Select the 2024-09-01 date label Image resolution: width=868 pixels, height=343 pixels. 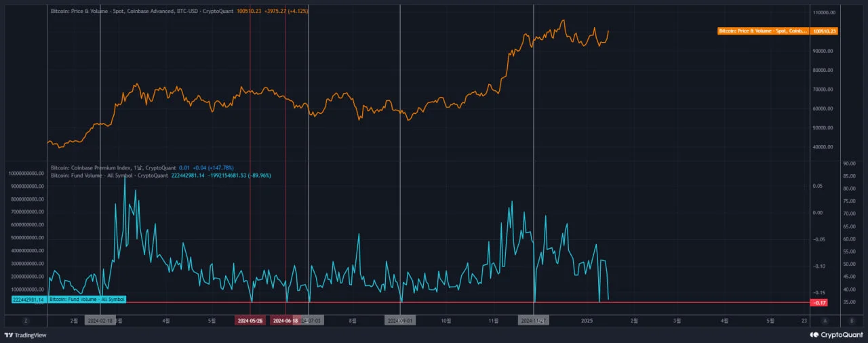tap(399, 321)
